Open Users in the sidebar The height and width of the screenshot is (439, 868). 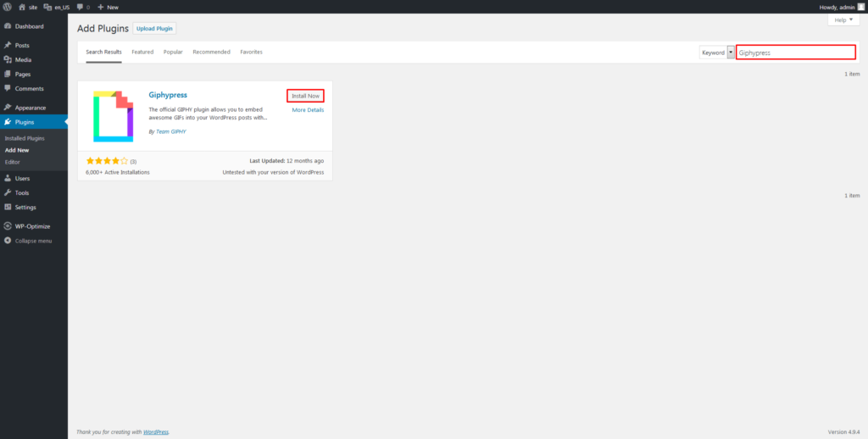pyautogui.click(x=22, y=178)
